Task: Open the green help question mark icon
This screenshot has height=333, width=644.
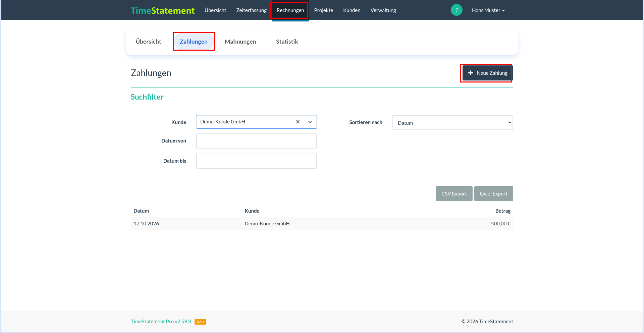Action: (457, 10)
